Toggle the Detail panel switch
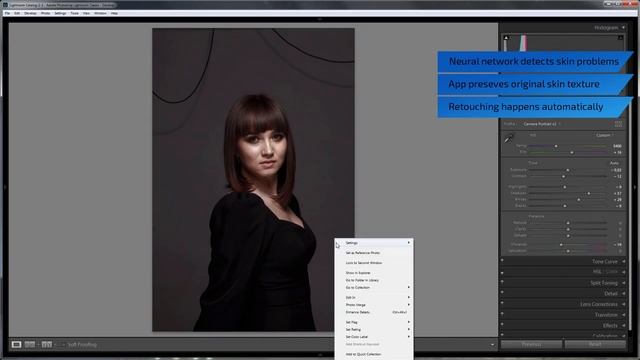 (x=502, y=292)
